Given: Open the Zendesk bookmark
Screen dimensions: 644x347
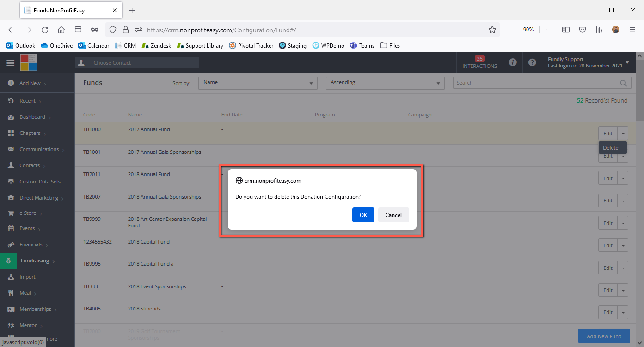Looking at the screenshot, I should [156, 45].
